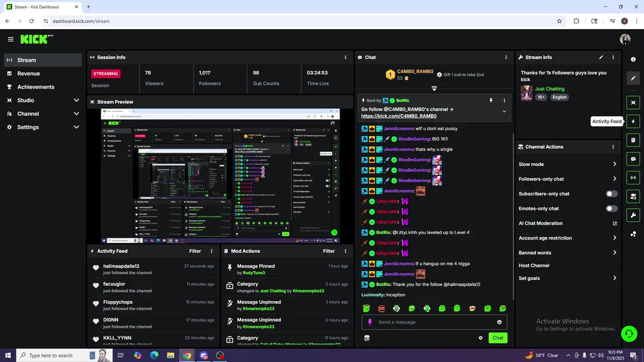The image size is (644, 362).
Task: Collapse the pinned message chevron
Action: pyautogui.click(x=504, y=111)
